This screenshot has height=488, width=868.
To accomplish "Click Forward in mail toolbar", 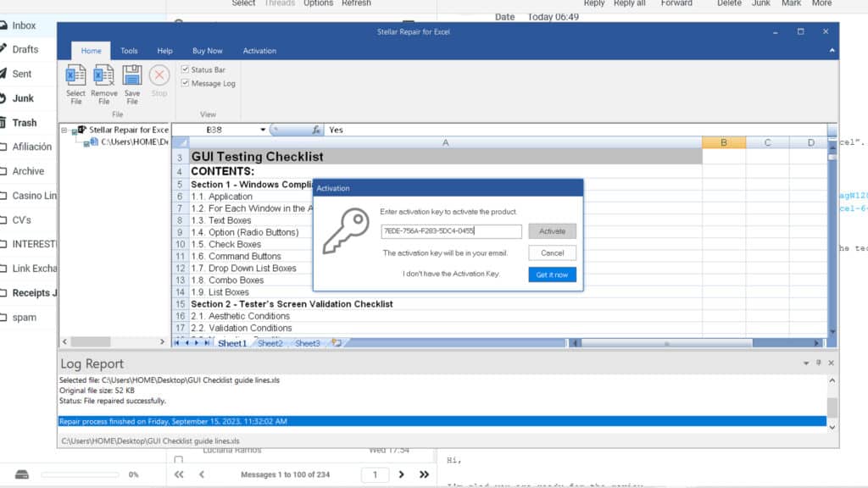I will click(x=676, y=3).
